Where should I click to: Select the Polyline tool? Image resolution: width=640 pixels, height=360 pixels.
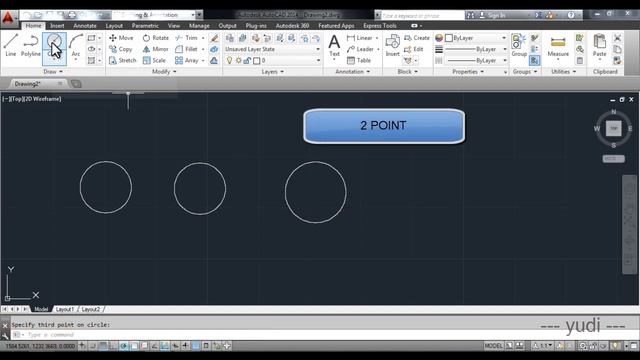pos(31,45)
